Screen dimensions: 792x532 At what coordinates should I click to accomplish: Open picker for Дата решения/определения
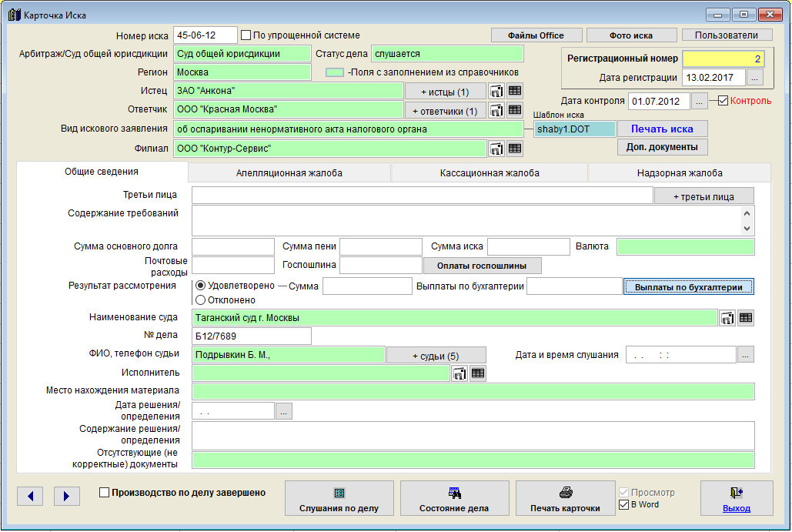(284, 412)
